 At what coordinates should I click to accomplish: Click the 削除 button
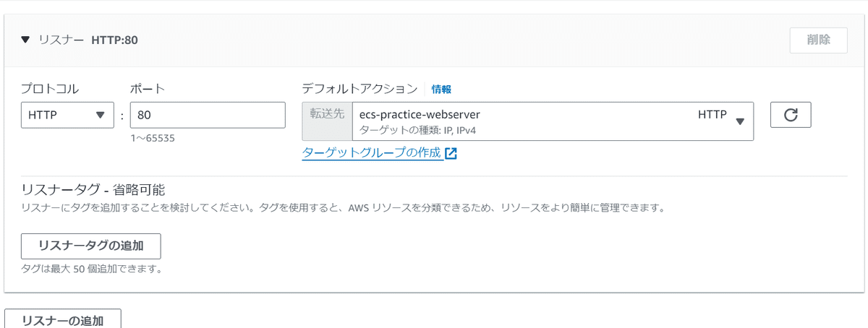(x=818, y=40)
